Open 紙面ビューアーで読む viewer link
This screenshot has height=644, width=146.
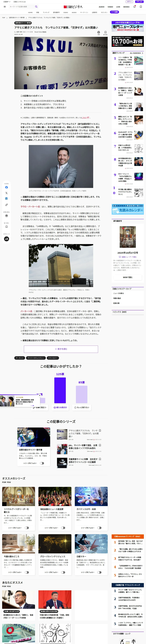point(128,257)
